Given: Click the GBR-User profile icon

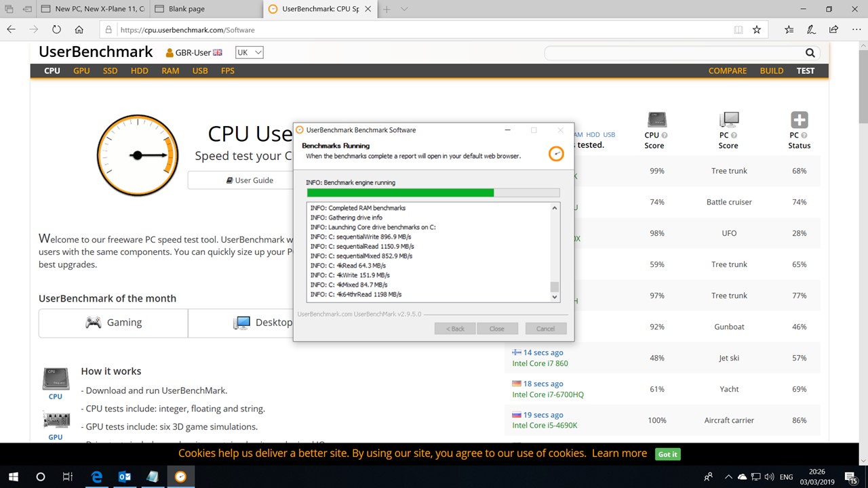Looking at the screenshot, I should pos(170,53).
